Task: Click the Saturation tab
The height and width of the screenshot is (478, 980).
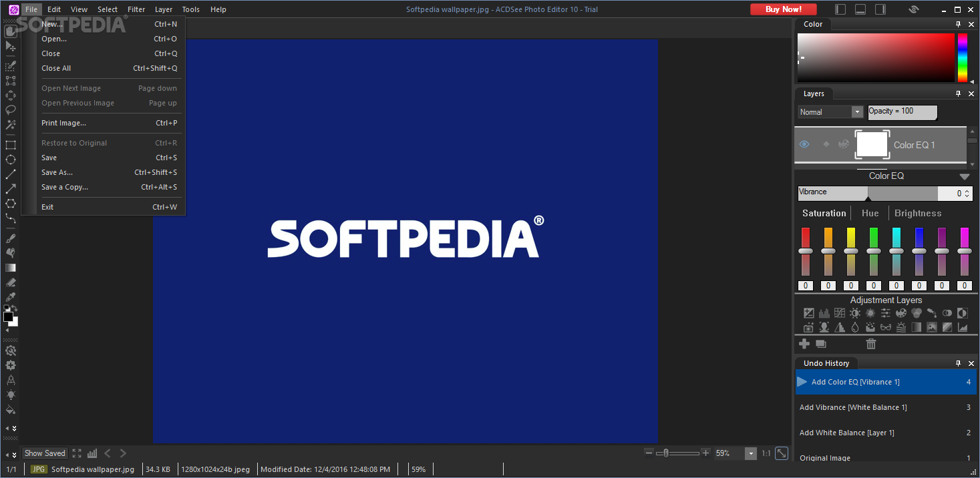Action: [824, 213]
